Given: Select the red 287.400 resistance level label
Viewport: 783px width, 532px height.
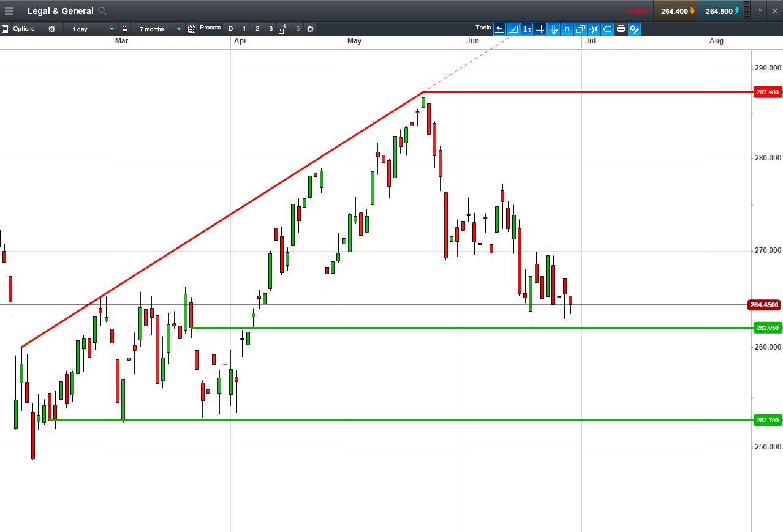Looking at the screenshot, I should (x=767, y=92).
